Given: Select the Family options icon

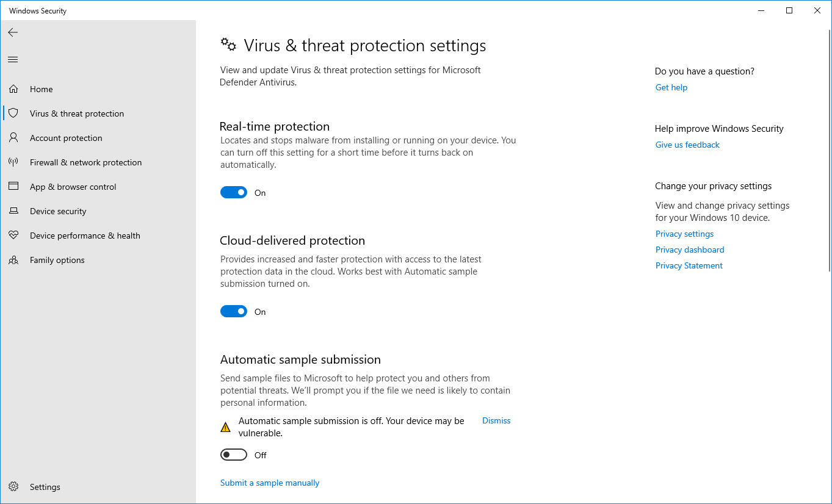Looking at the screenshot, I should pyautogui.click(x=13, y=259).
